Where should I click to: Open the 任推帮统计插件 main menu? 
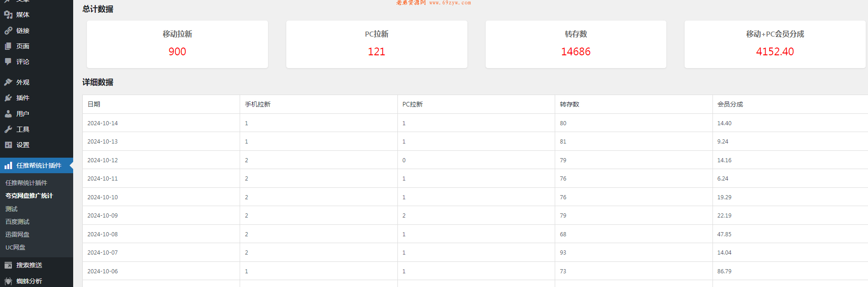click(38, 165)
